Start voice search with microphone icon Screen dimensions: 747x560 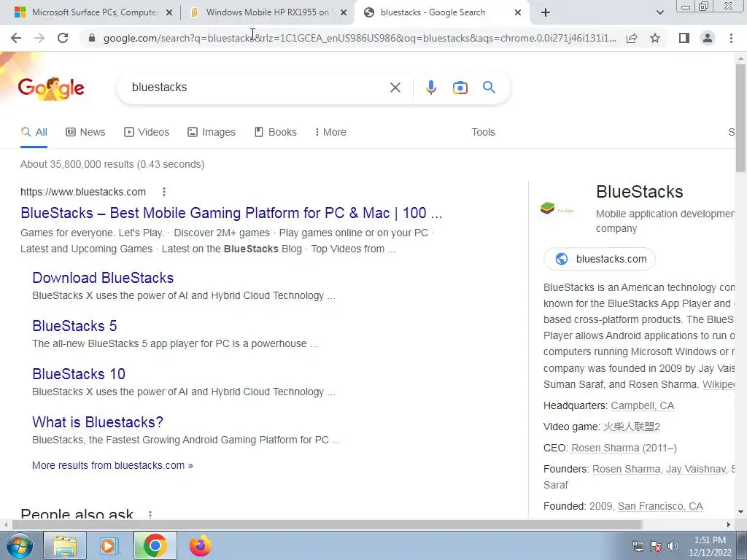pyautogui.click(x=430, y=87)
